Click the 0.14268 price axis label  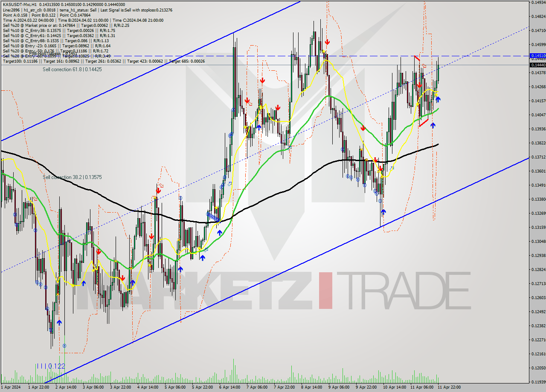[538, 87]
